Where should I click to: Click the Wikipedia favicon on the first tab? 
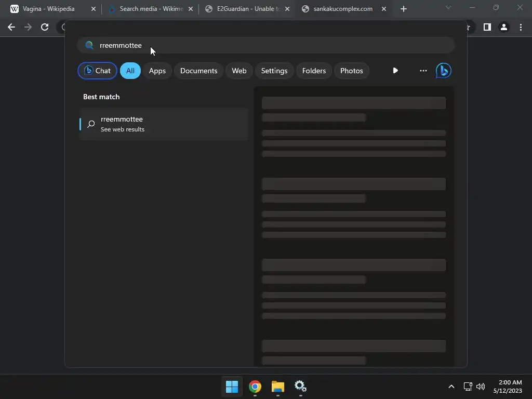tap(15, 9)
